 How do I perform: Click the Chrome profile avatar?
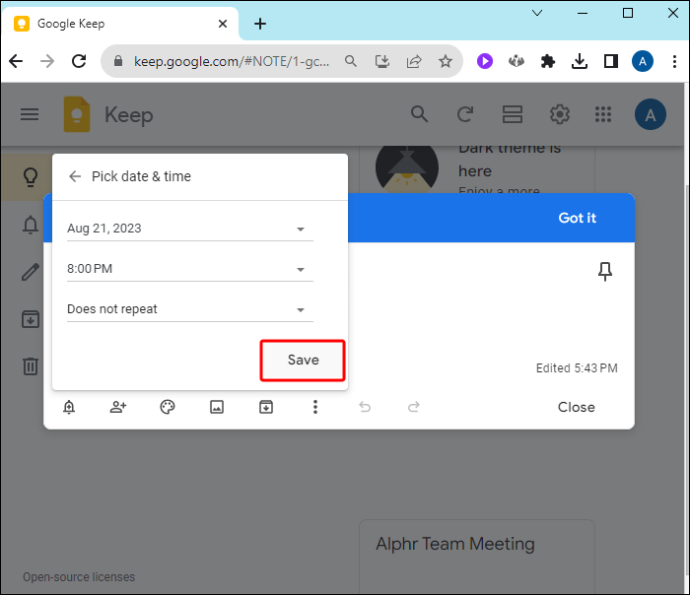point(642,61)
